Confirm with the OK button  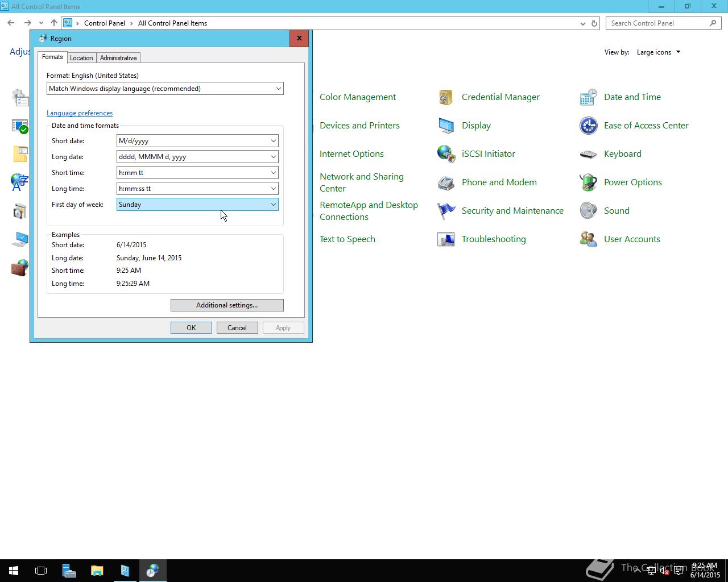191,328
